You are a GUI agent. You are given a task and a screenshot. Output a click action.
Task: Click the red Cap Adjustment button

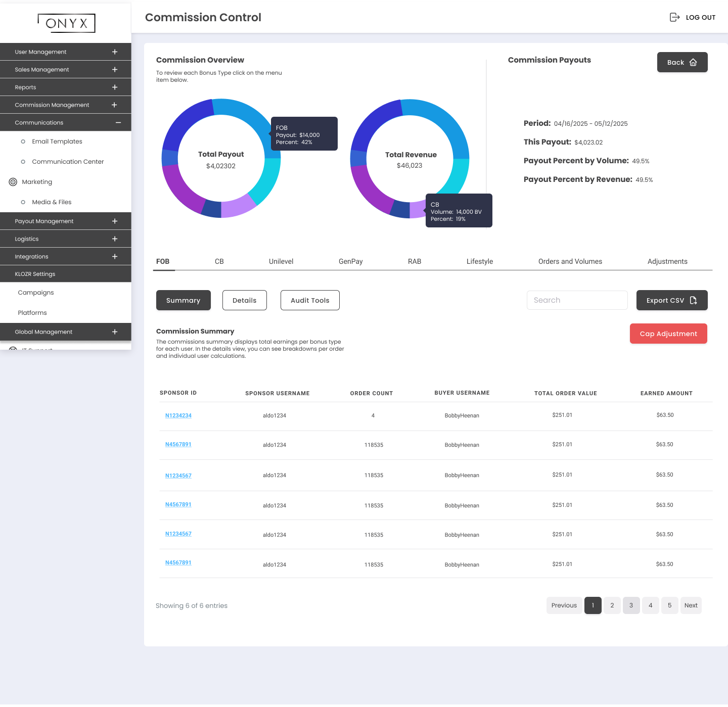click(x=668, y=334)
